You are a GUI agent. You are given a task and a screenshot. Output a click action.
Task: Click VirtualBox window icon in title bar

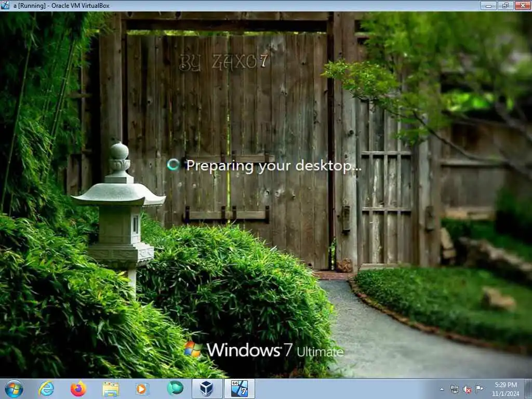click(x=5, y=5)
